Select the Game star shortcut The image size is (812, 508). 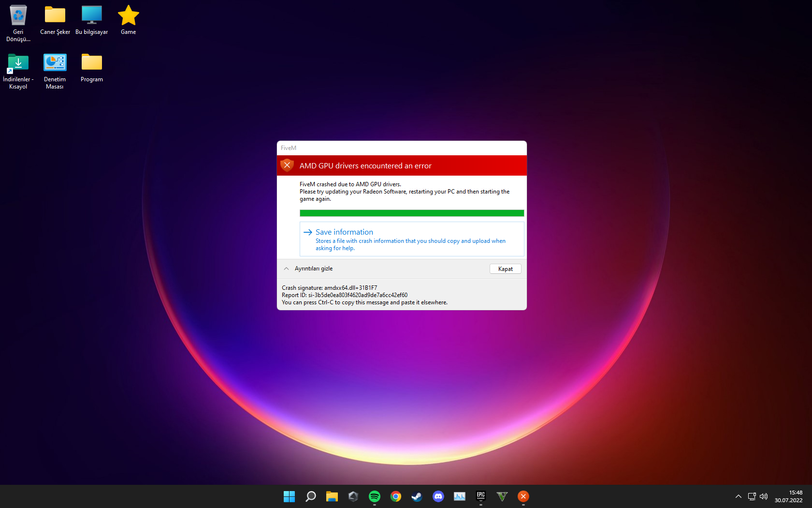coord(129,20)
